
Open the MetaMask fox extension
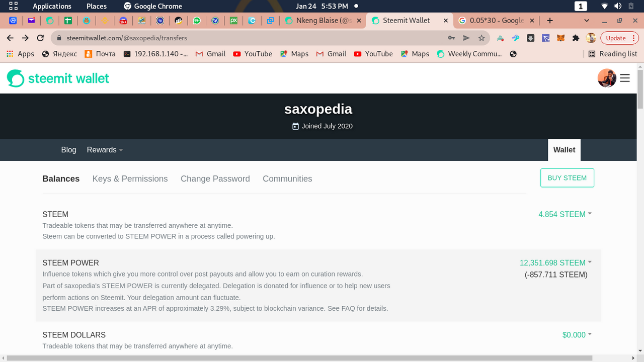coord(560,38)
